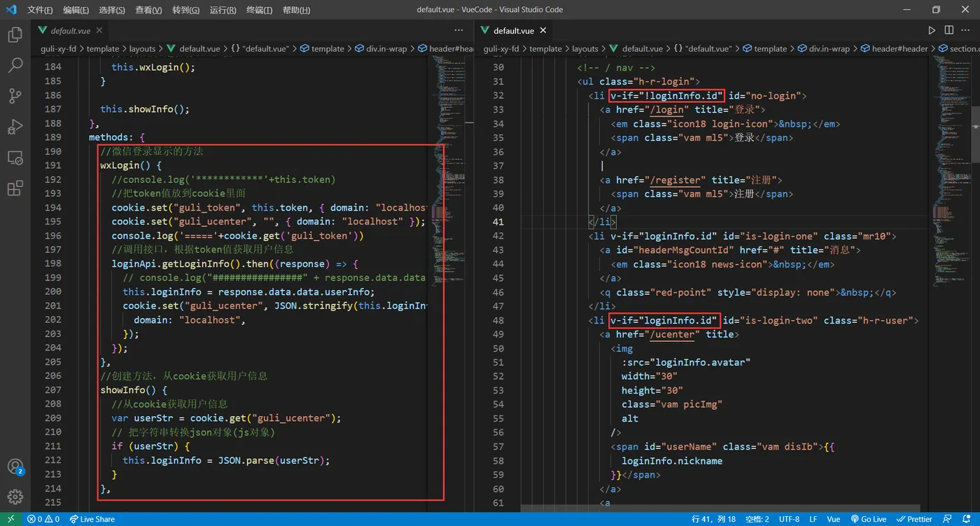
Task: Start Go Live server in status bar
Action: [868, 519]
